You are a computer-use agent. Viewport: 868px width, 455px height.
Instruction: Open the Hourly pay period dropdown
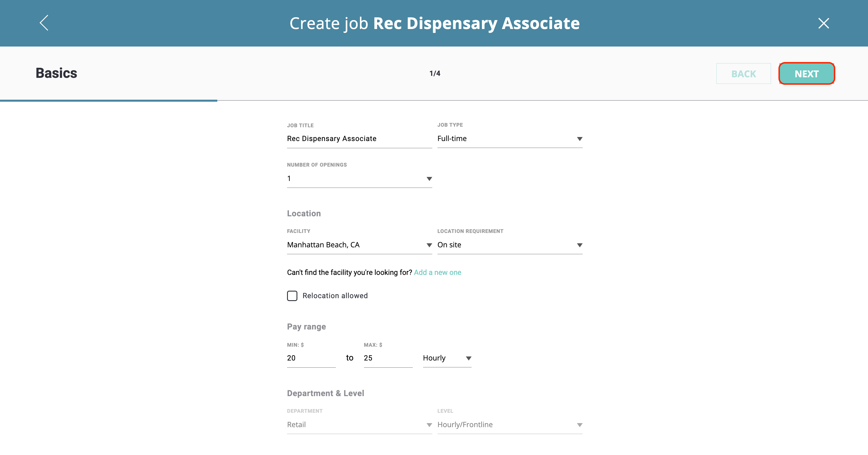tap(447, 358)
